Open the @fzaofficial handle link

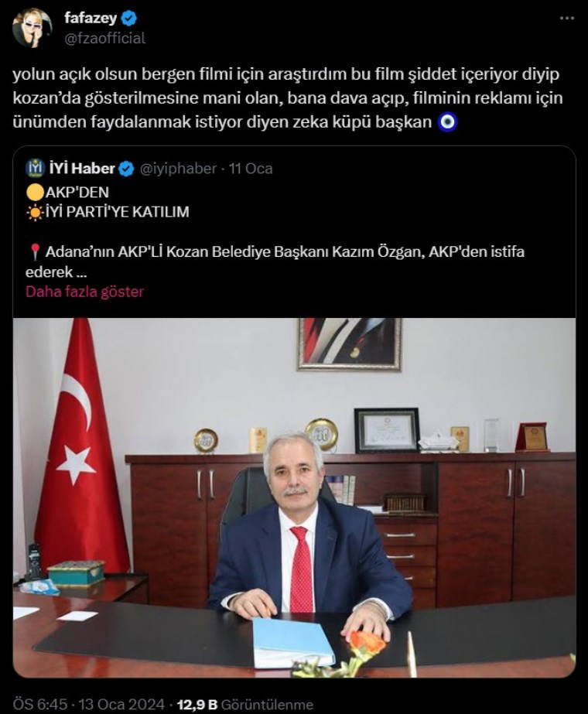pyautogui.click(x=104, y=38)
